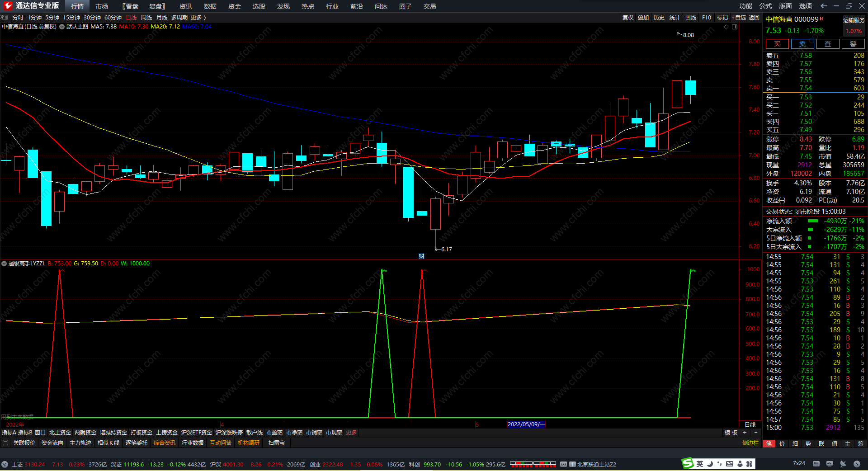The image size is (868, 471).
Task: Open the 统计 statistics menu
Action: tap(675, 18)
